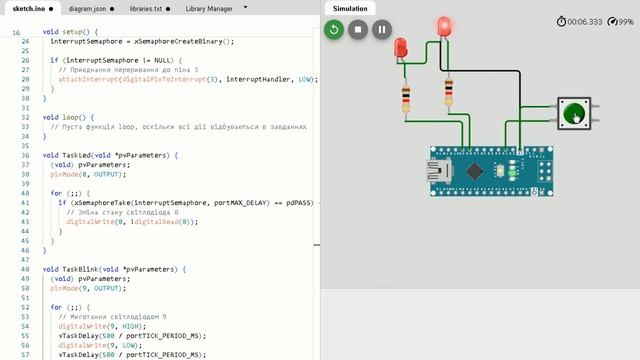Viewport: 640px width, 360px height.
Task: Place cursor on pinMode(9, OUTPUT) line
Action: (88, 288)
